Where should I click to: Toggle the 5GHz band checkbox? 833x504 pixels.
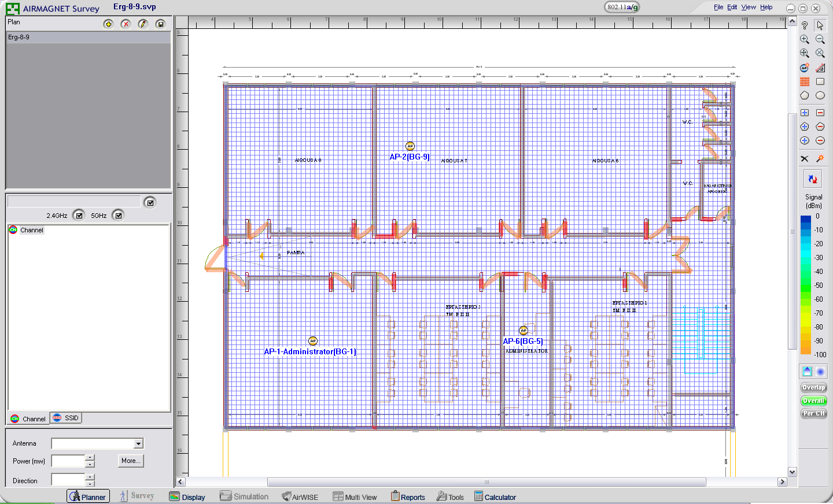tap(118, 216)
